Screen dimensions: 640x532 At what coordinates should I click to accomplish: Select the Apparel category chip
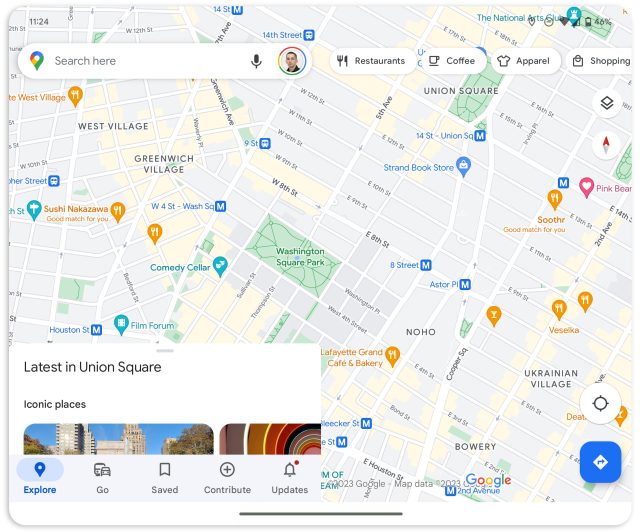(x=524, y=61)
